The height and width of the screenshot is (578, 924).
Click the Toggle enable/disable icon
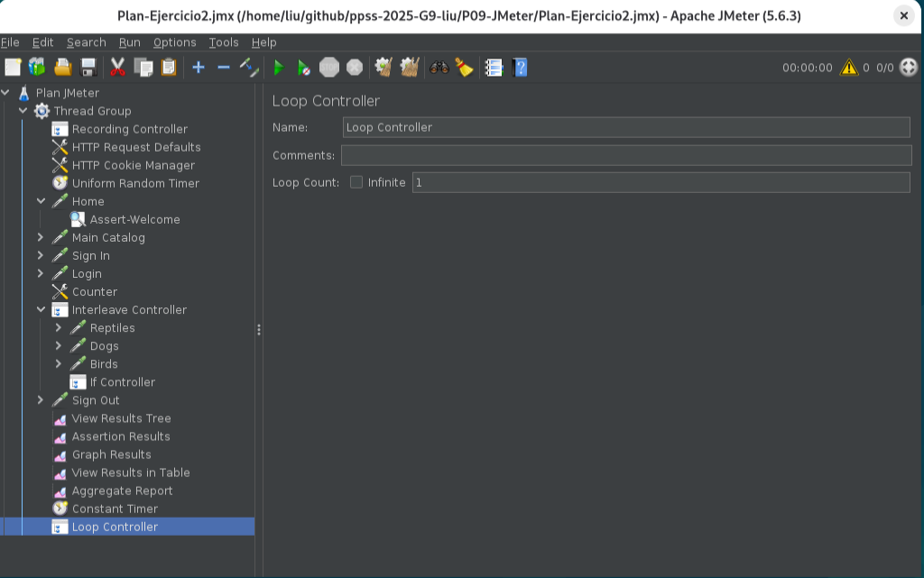coord(249,68)
